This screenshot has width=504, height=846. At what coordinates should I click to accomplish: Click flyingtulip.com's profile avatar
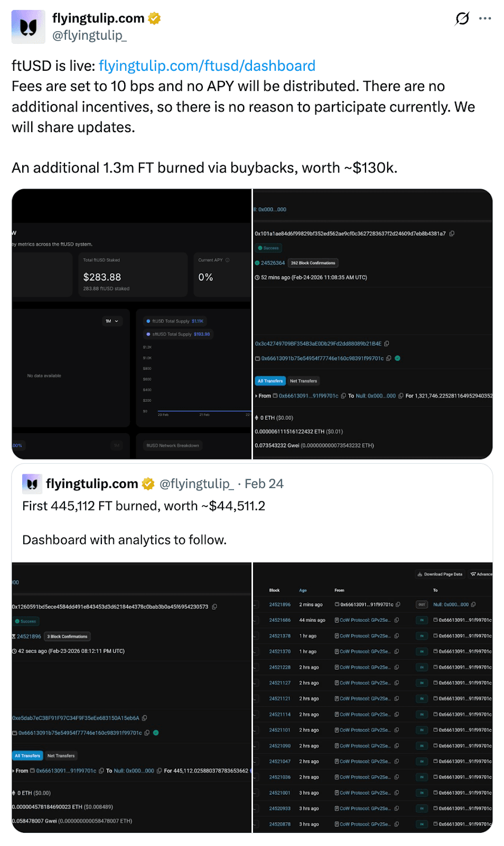(x=27, y=26)
